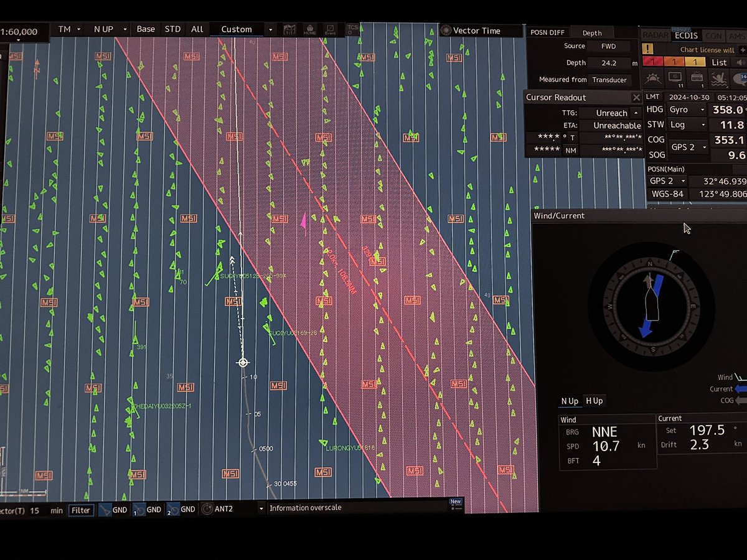The width and height of the screenshot is (747, 560).
Task: Click the 1:1 chart scale icon
Action: coord(289,29)
